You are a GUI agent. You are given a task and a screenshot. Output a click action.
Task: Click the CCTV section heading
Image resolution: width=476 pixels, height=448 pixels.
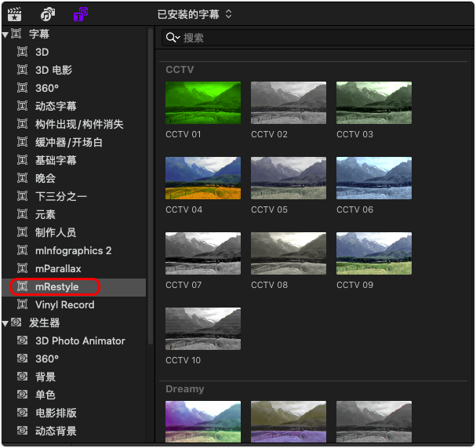pyautogui.click(x=180, y=70)
